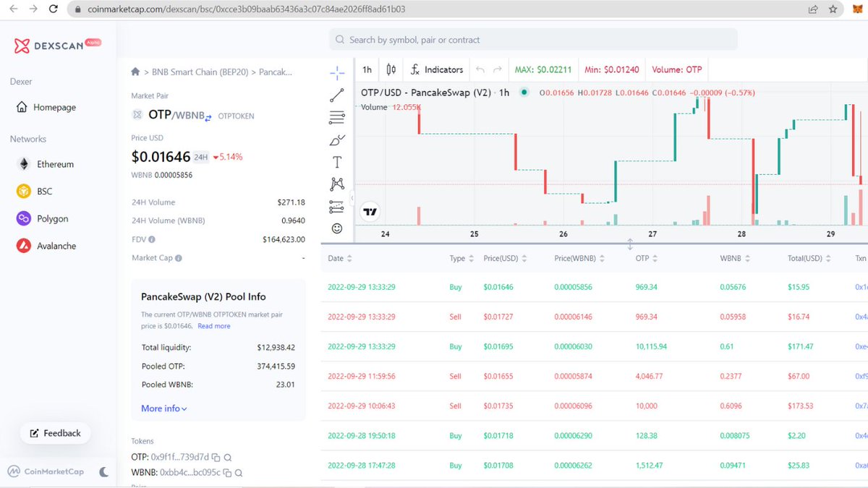Open BNB Smart Chain (BEP20) breadcrumb
The height and width of the screenshot is (488, 868).
[x=200, y=72]
